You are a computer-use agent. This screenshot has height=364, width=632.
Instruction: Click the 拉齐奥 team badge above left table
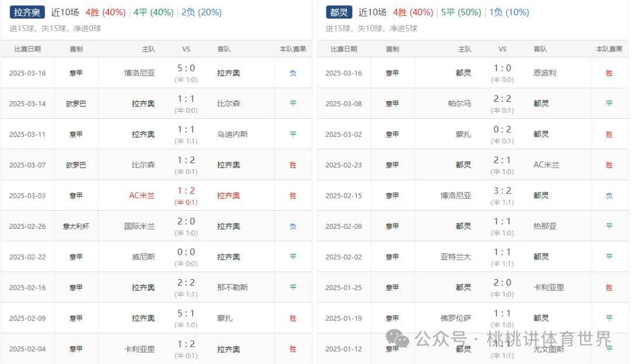[27, 12]
